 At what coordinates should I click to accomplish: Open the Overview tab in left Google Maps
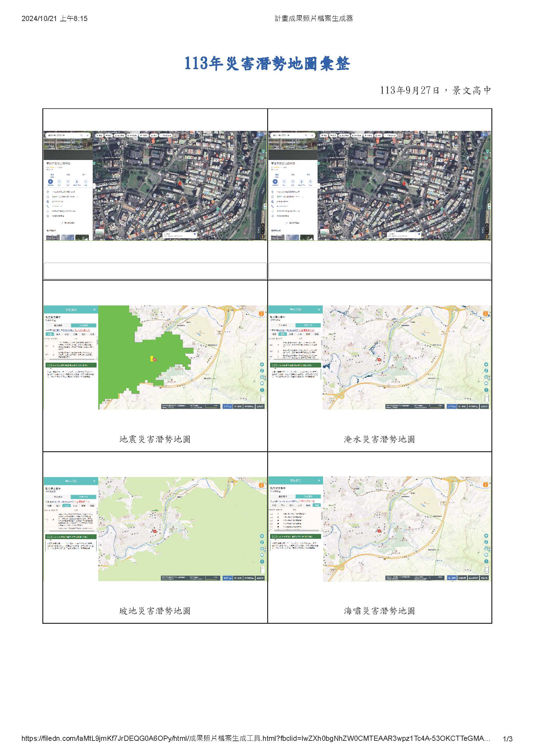pyautogui.click(x=52, y=175)
